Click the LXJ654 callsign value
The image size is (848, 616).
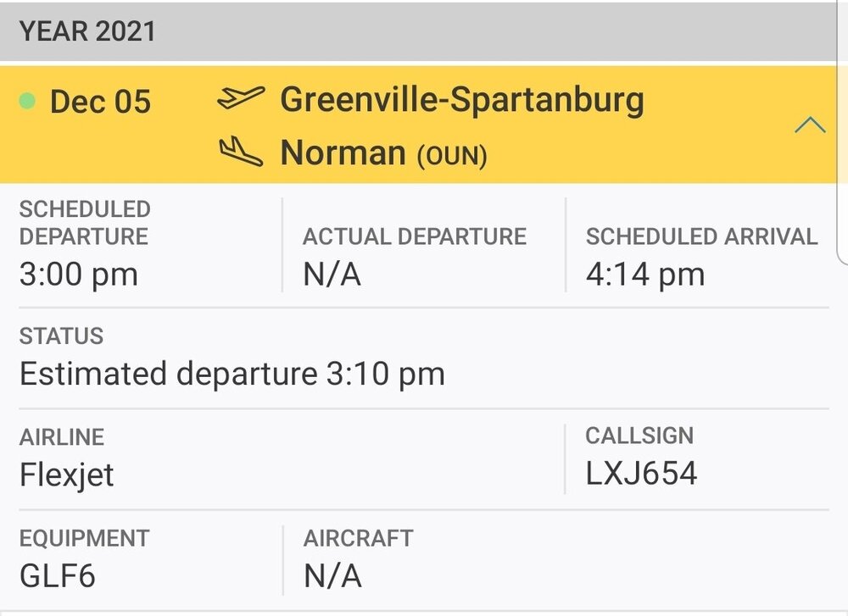641,474
